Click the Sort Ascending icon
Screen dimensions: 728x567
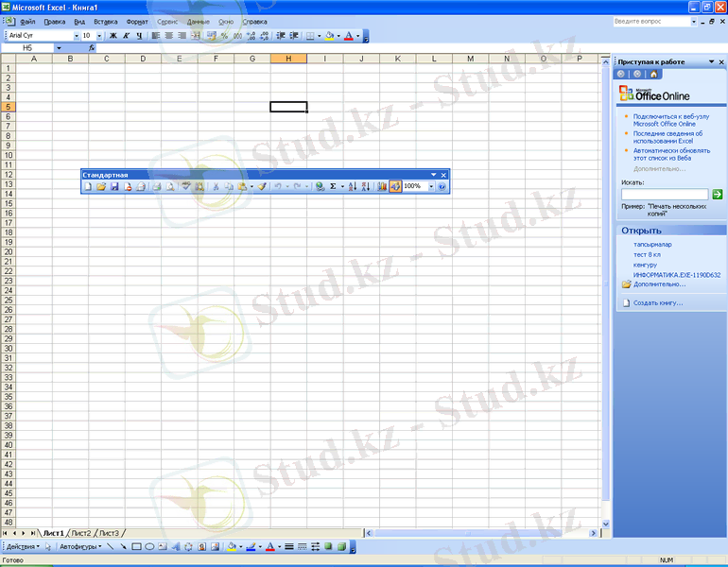[x=353, y=187]
